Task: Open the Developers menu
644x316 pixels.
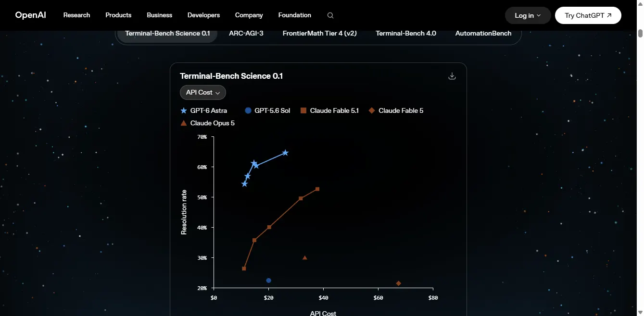Action: pyautogui.click(x=204, y=15)
